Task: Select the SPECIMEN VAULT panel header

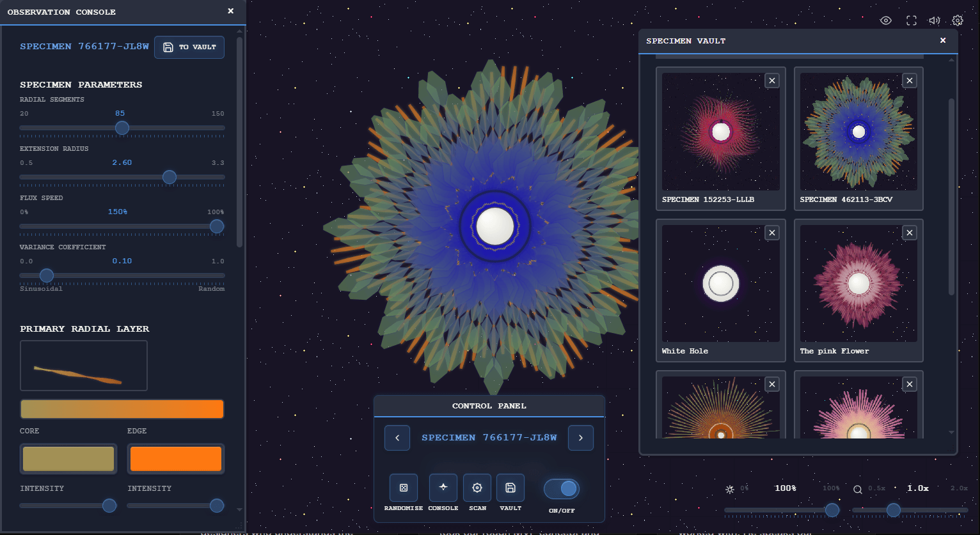Action: (x=686, y=40)
